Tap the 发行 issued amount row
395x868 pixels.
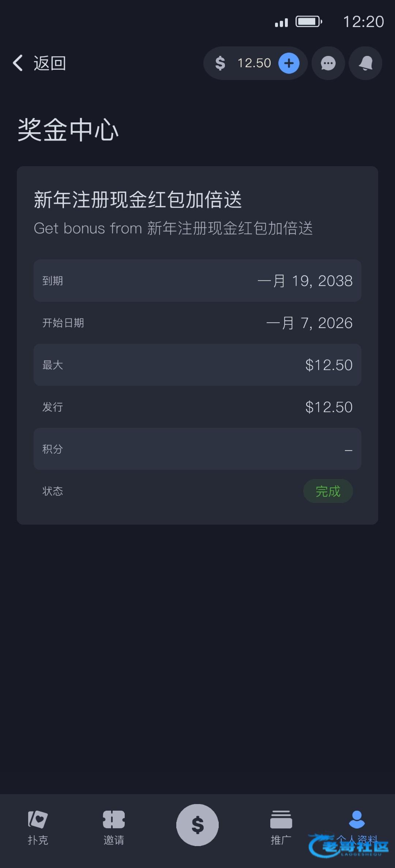click(x=197, y=407)
